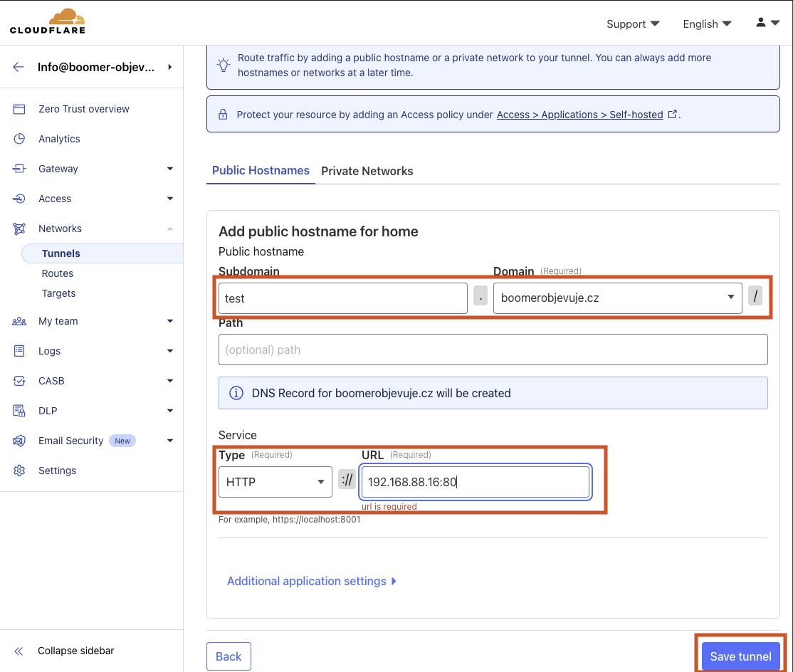Click the Cloudflare logo
The height and width of the screenshot is (672, 793).
(48, 21)
